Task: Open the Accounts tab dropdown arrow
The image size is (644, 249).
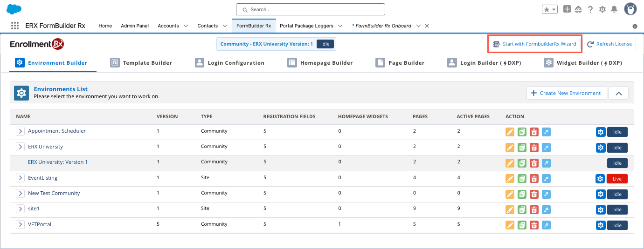Action: (x=186, y=26)
